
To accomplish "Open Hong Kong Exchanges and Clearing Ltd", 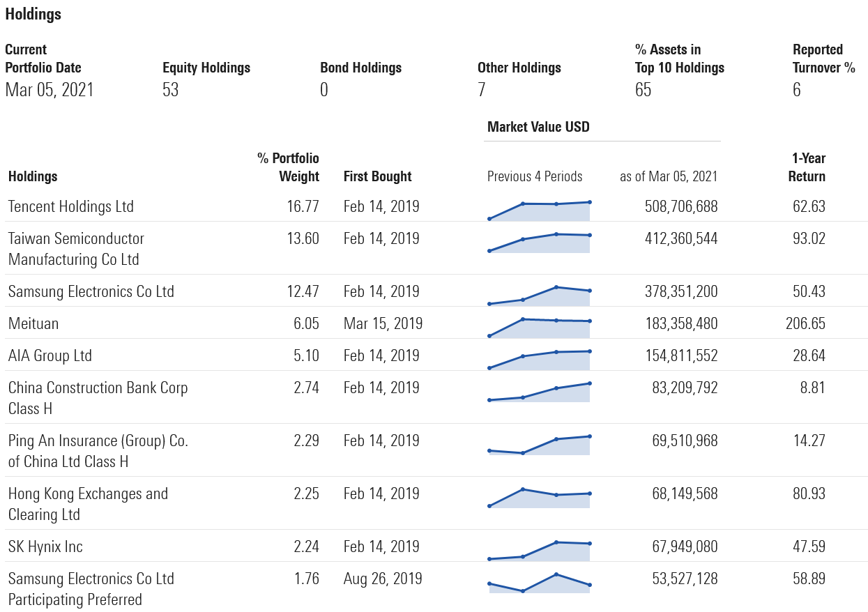I will pos(88,504).
